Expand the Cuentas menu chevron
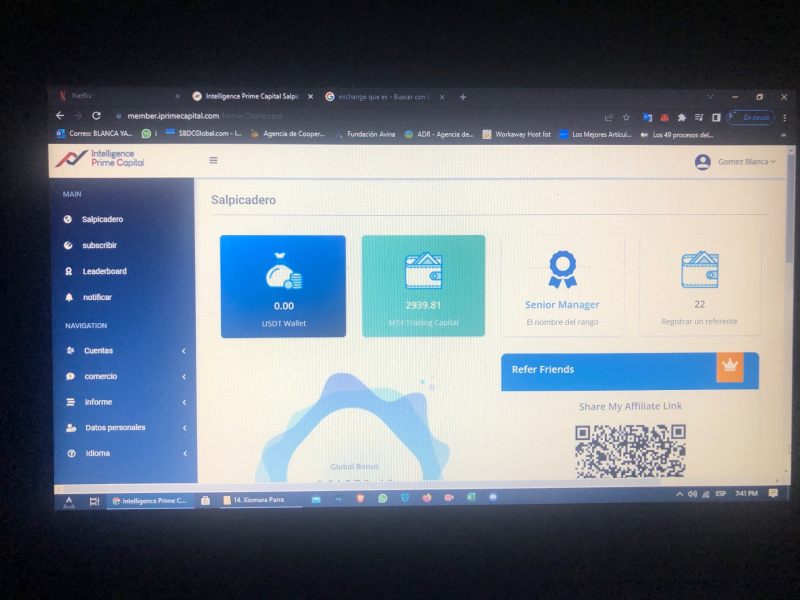 pyautogui.click(x=184, y=351)
